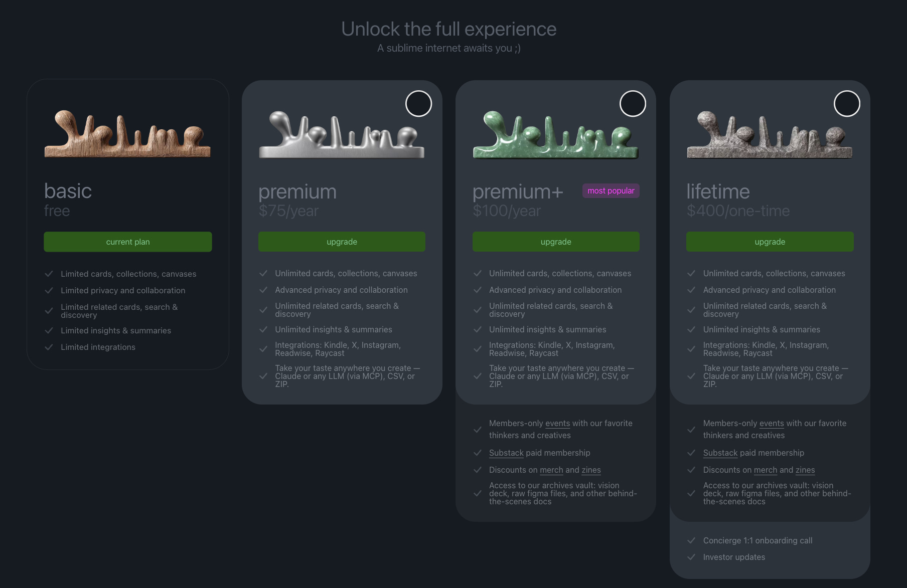Click the green jade Sublime logo
907x588 pixels.
556,134
